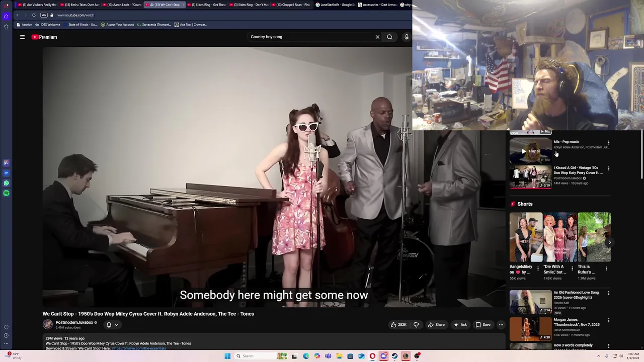The width and height of the screenshot is (644, 362).
Task: Open Messenger in the browser sidebar
Action: click(x=6, y=173)
